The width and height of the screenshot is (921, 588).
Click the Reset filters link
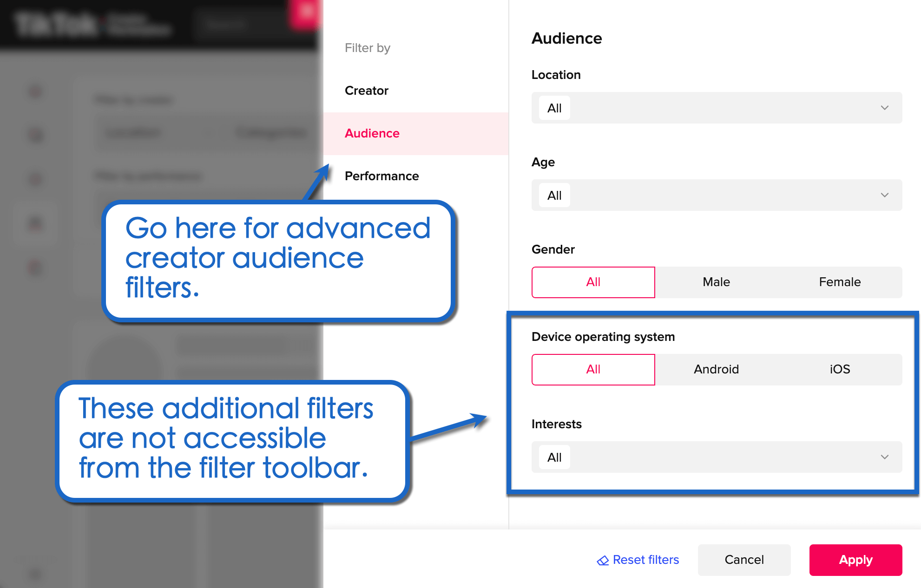coord(646,560)
